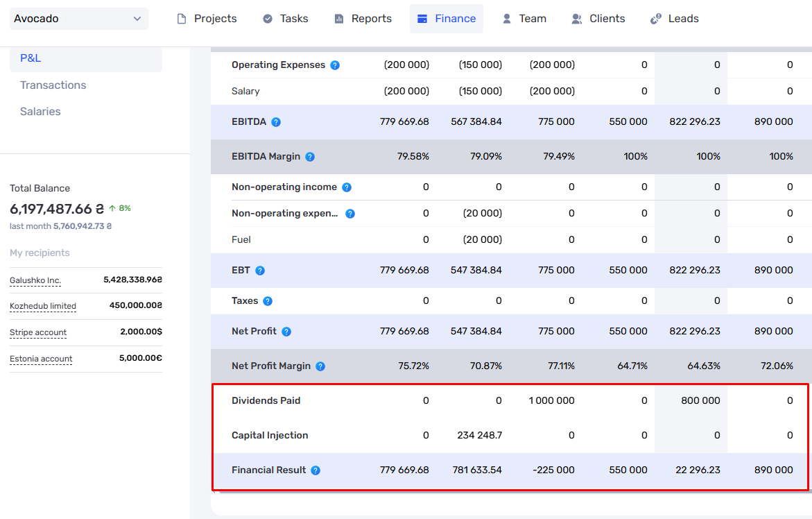Switch to the Reports tab
The width and height of the screenshot is (812, 519).
363,19
